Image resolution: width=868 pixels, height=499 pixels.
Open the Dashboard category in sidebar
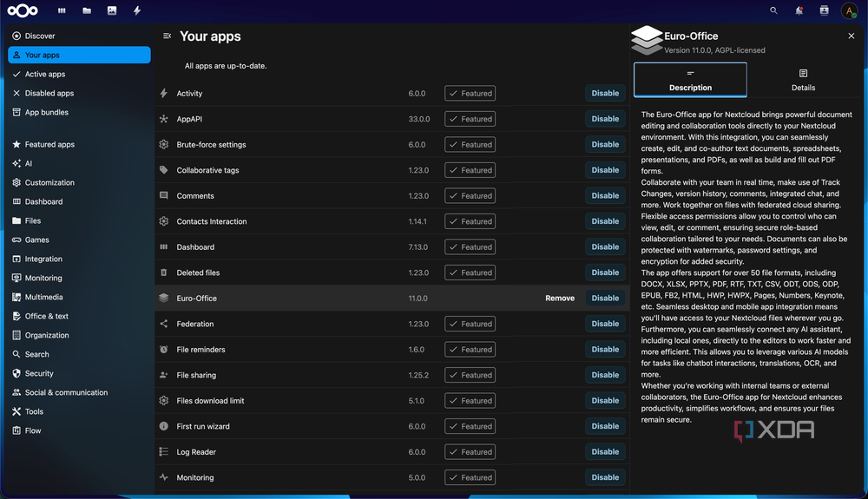click(x=79, y=201)
